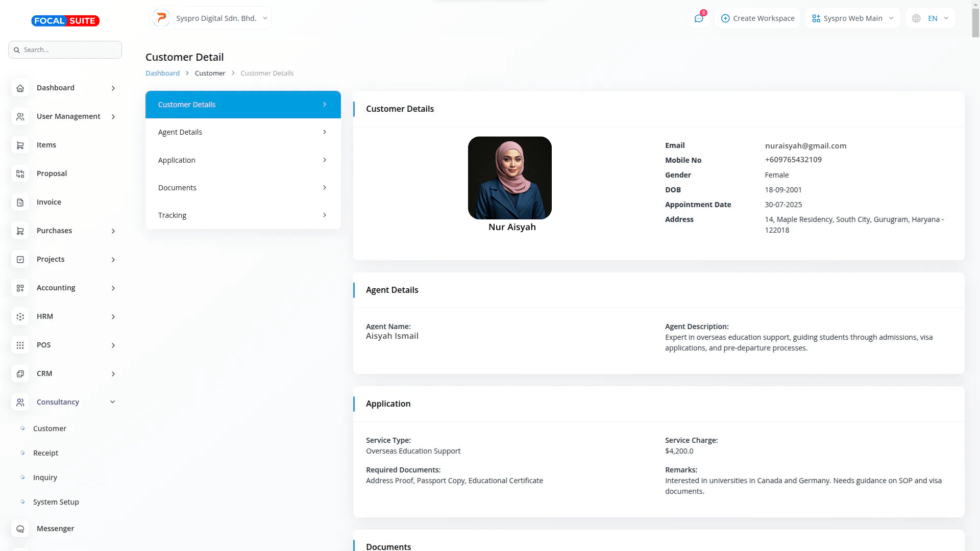Click the Messenger chat icon
This screenshot has height=551, width=980.
[x=20, y=529]
